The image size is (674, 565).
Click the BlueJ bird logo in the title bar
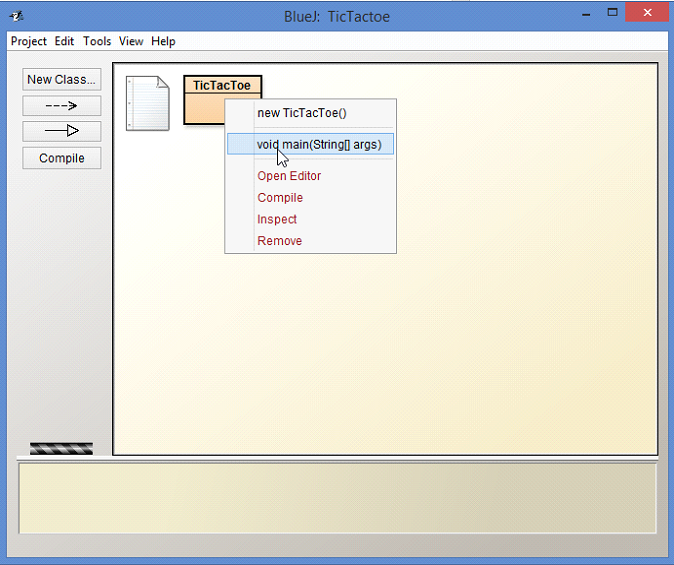[x=17, y=16]
